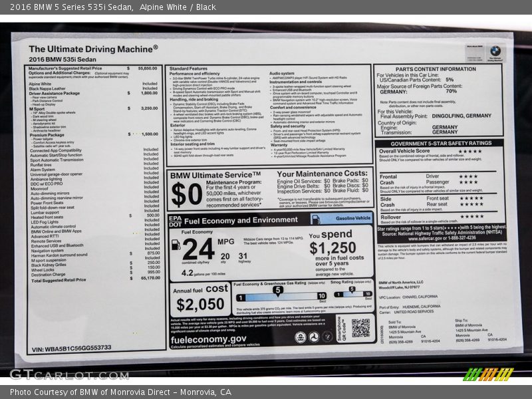This screenshot has height=399, width=532.
Task: Open the fueleconomy.gov link
Action: pyautogui.click(x=209, y=338)
